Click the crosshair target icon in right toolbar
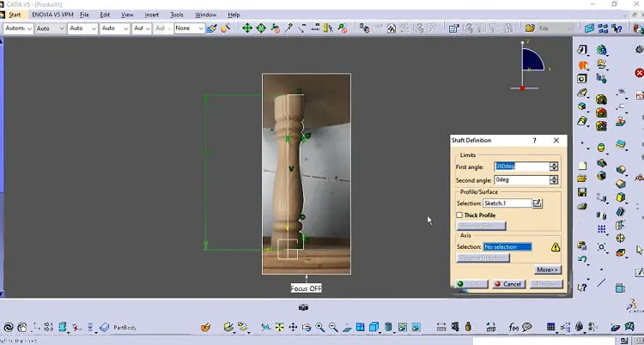Viewport: 644px width, 345px height. click(x=621, y=239)
